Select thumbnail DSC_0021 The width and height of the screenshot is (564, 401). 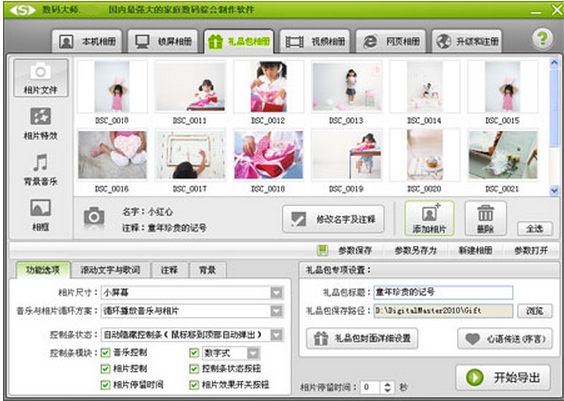(x=502, y=155)
